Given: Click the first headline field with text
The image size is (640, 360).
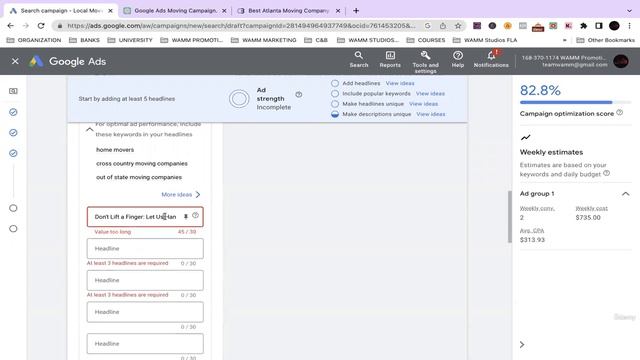Looking at the screenshot, I should click(145, 217).
